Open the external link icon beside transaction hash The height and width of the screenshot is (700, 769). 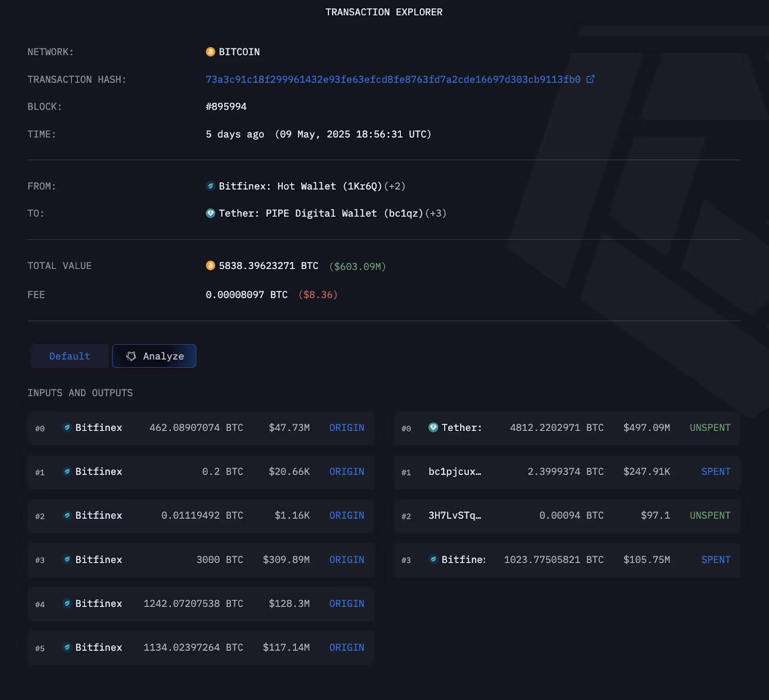[x=590, y=79]
